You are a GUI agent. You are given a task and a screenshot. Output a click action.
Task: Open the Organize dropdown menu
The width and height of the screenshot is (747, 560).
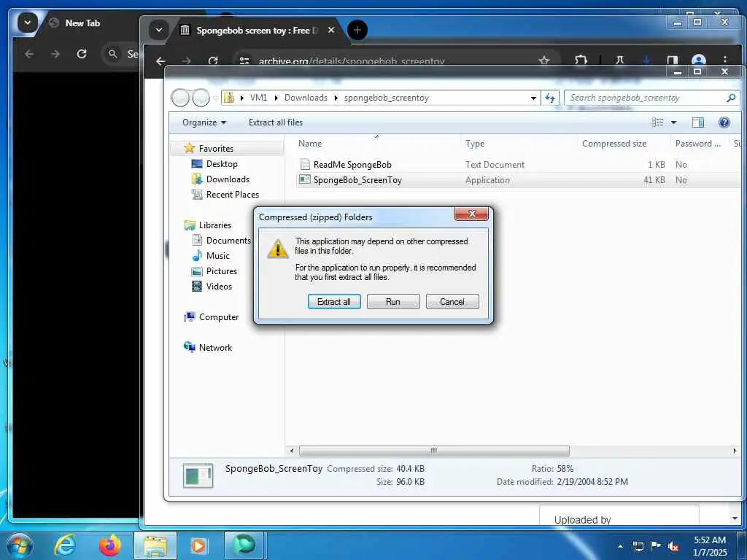tap(204, 122)
